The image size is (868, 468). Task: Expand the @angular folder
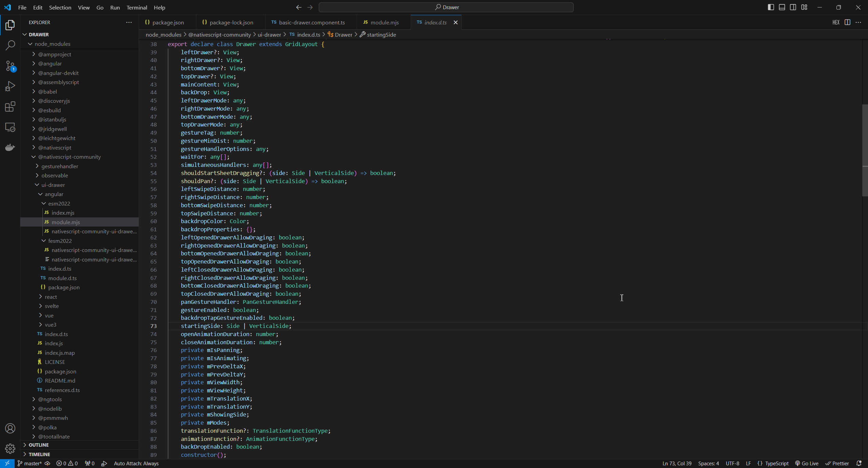pyautogui.click(x=50, y=63)
